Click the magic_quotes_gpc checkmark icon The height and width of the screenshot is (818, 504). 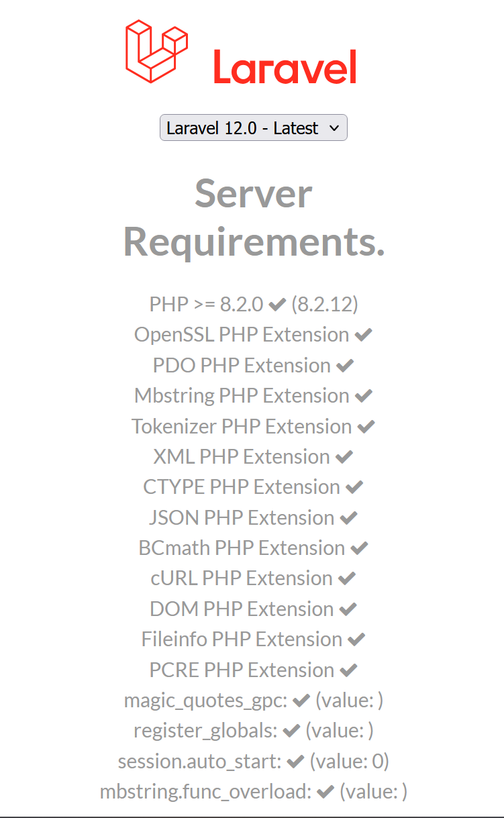point(301,701)
